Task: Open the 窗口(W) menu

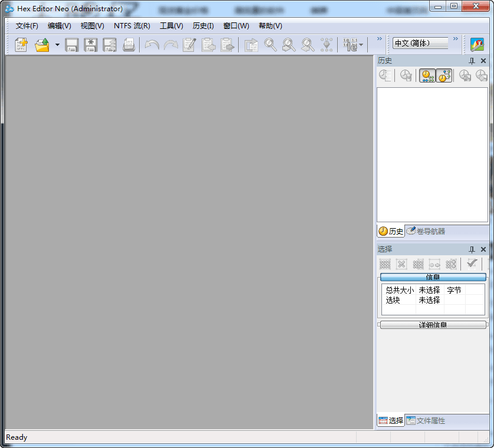Action: click(236, 26)
